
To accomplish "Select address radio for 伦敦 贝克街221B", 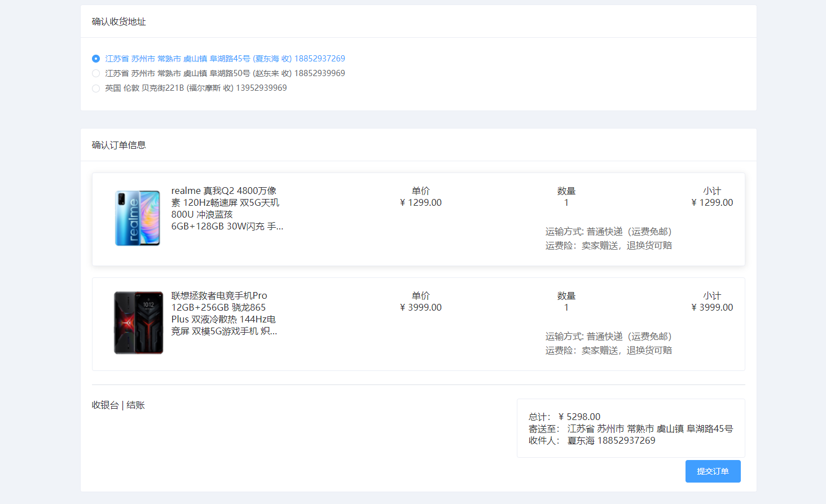I will [x=96, y=88].
